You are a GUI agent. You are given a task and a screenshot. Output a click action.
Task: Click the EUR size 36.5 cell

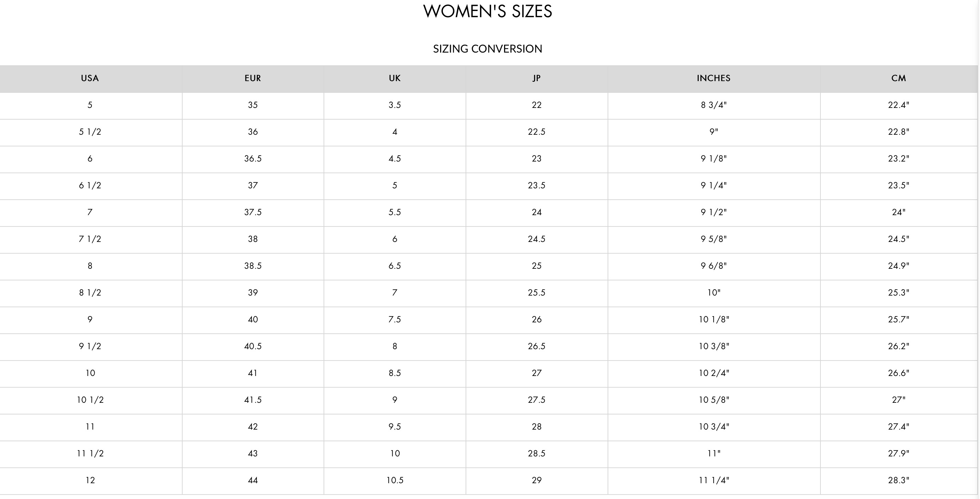[x=253, y=158]
